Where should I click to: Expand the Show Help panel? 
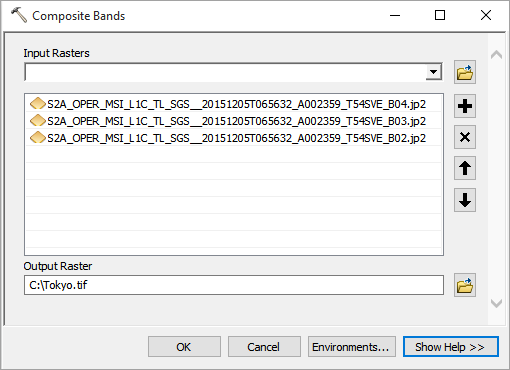point(451,347)
